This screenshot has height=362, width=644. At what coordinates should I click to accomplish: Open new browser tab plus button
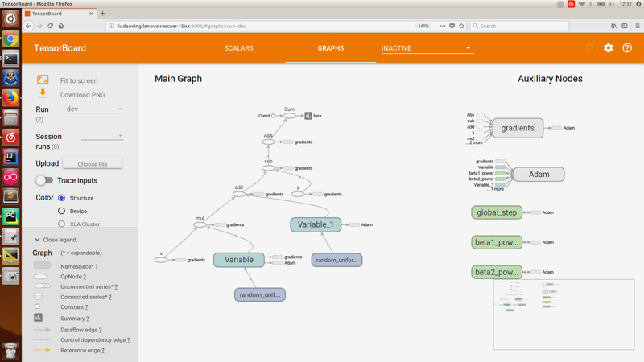(103, 14)
